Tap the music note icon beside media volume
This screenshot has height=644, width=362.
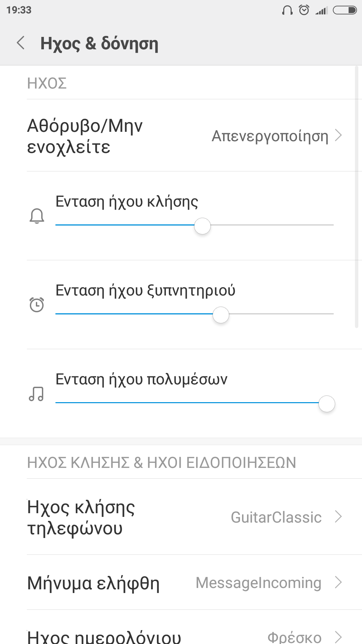[x=36, y=394]
